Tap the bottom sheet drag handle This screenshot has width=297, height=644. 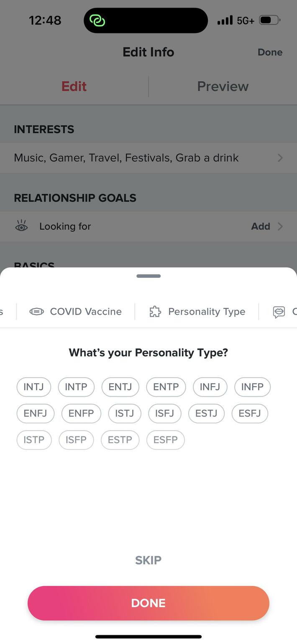[148, 276]
